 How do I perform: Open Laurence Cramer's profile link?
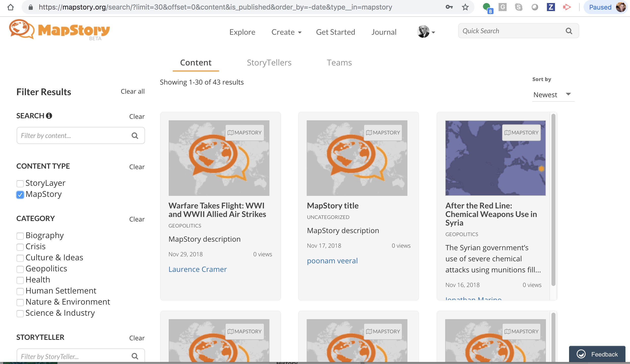pos(197,269)
